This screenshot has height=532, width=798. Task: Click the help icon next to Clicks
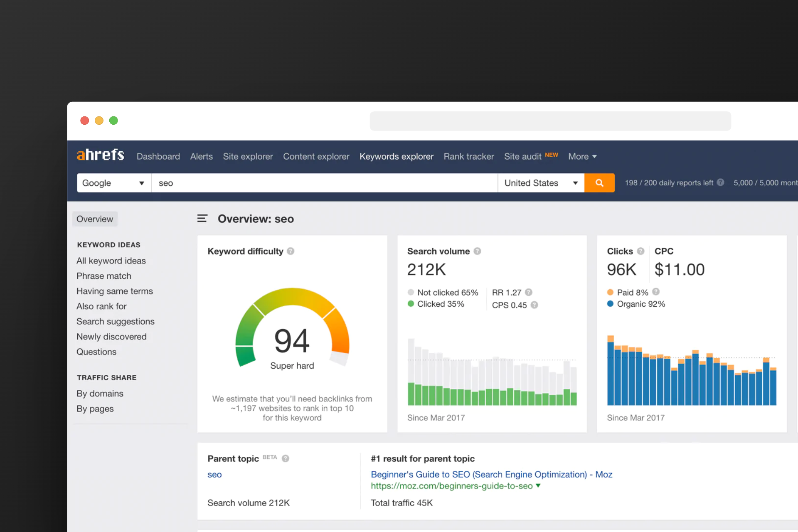(640, 251)
